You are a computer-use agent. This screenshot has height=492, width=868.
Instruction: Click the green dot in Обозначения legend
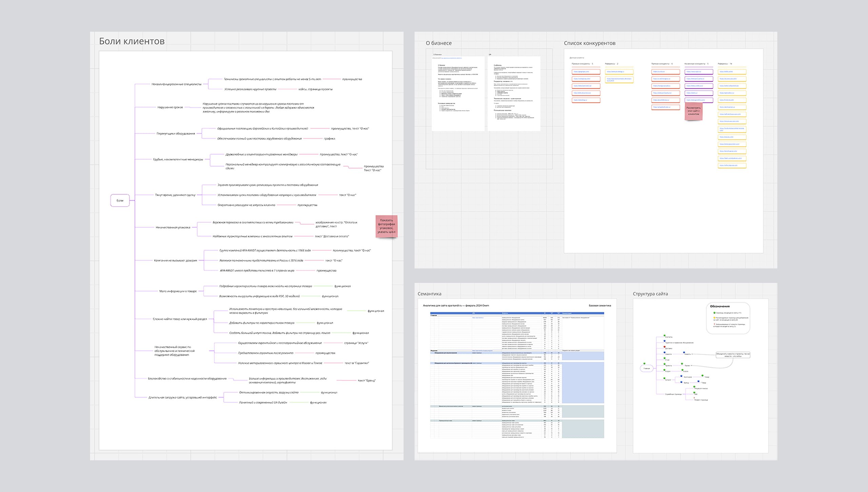coord(714,313)
